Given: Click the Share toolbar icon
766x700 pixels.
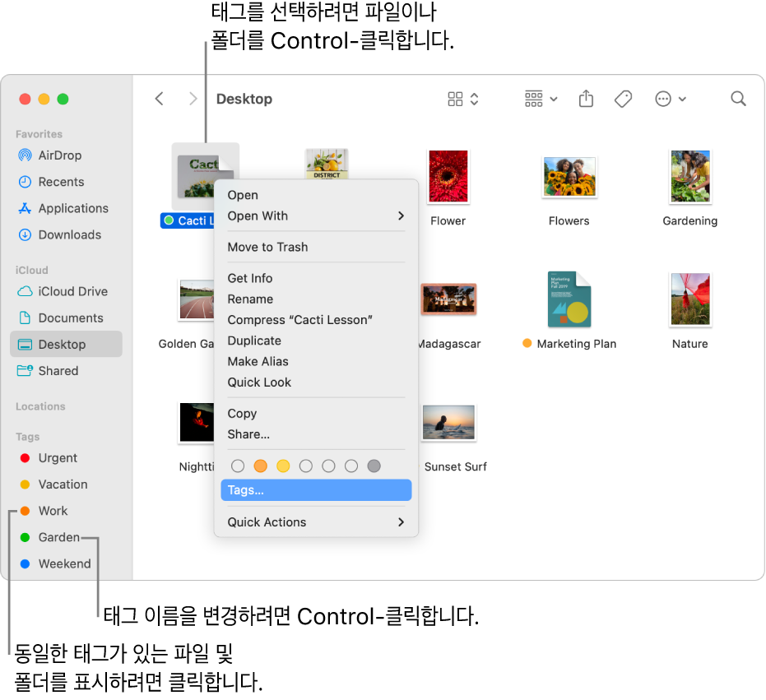Looking at the screenshot, I should click(x=586, y=99).
